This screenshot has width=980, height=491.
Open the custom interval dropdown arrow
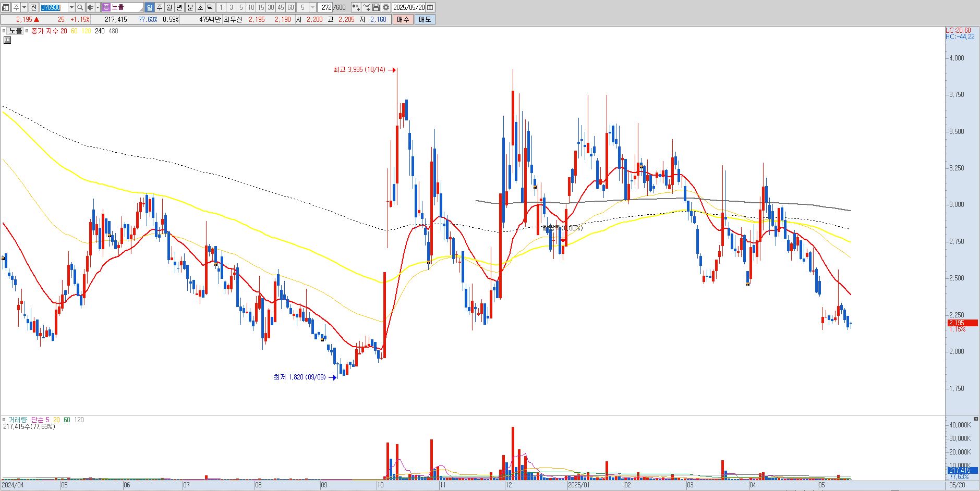[312, 7]
